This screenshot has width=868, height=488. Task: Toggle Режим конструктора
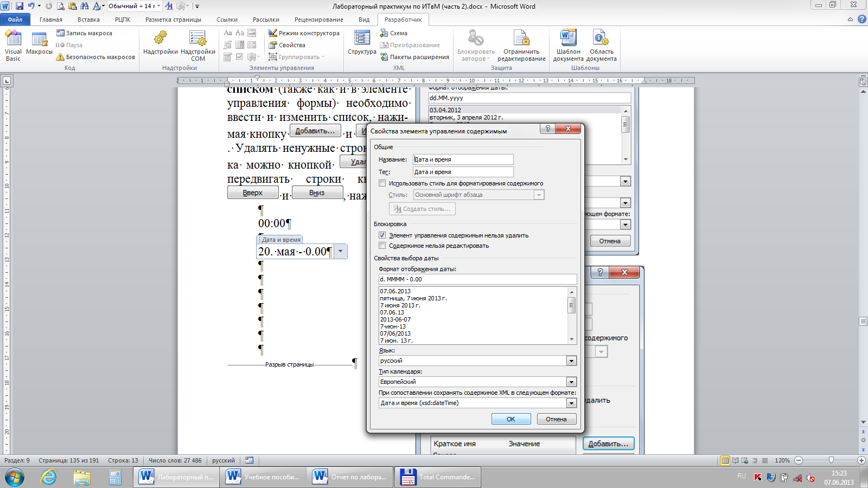(x=304, y=33)
